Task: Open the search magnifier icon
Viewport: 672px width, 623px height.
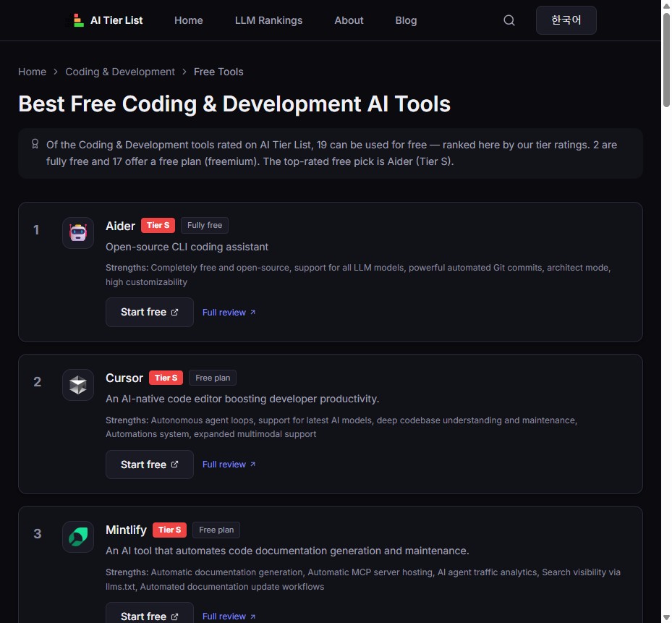Action: point(509,20)
